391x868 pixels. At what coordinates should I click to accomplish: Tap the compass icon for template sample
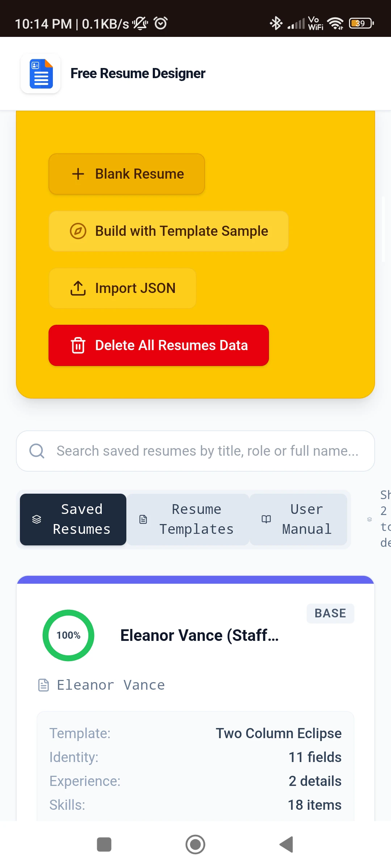pos(78,231)
